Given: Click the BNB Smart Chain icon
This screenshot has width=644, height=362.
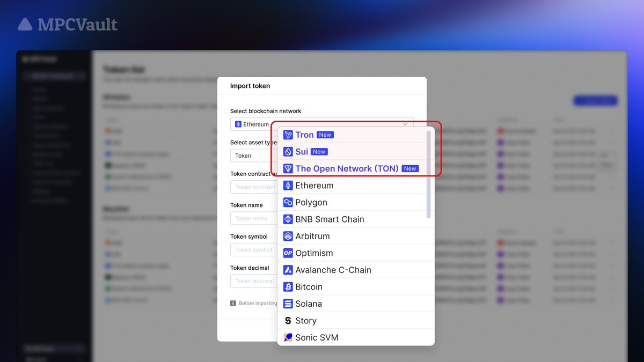Looking at the screenshot, I should click(288, 219).
